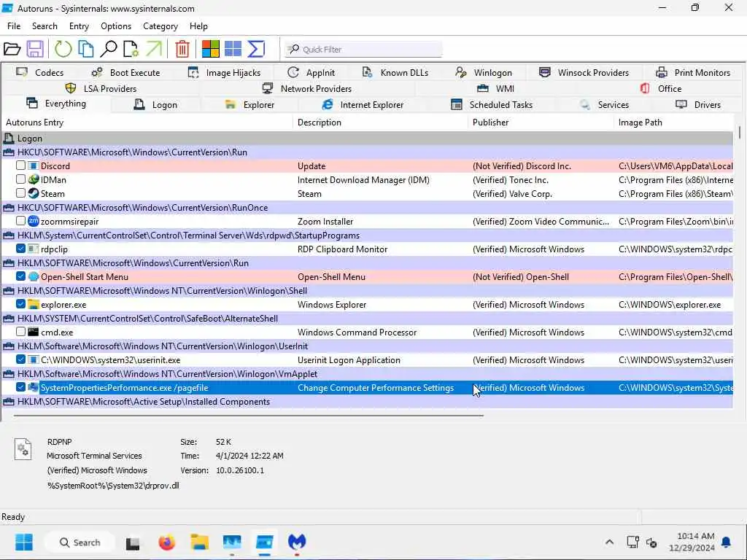Viewport: 747px width, 560px height.
Task: Click the Properties page toolbar icon
Action: pyautogui.click(x=131, y=49)
